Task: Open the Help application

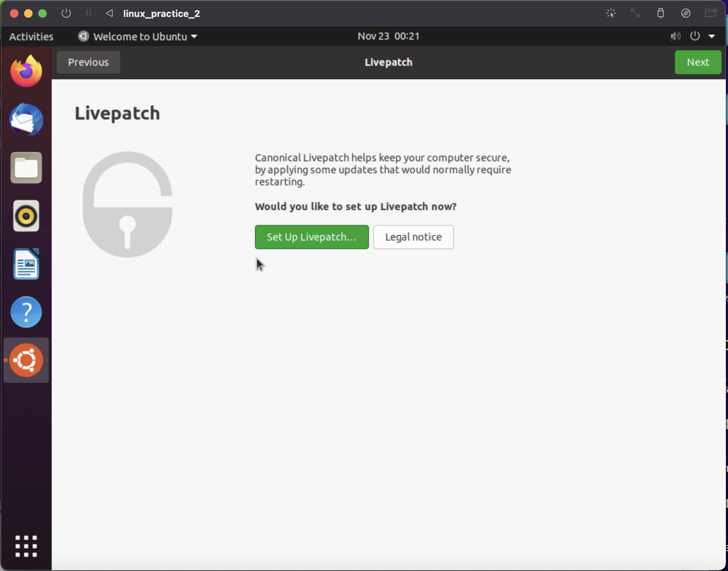Action: pos(26,312)
